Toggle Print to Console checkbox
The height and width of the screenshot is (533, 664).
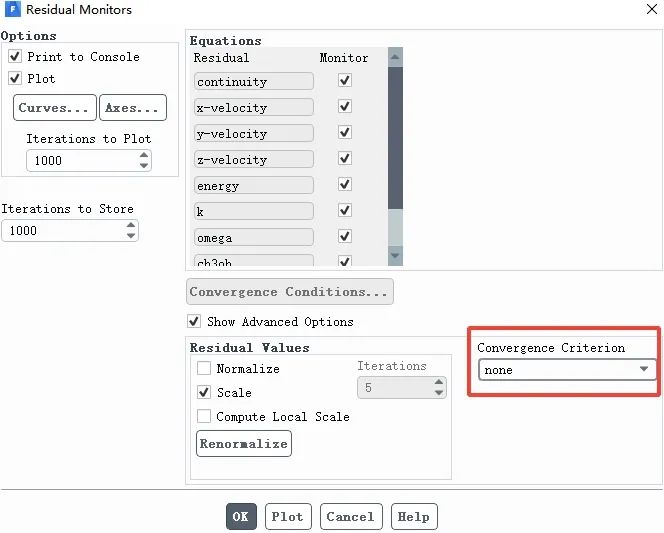point(15,57)
